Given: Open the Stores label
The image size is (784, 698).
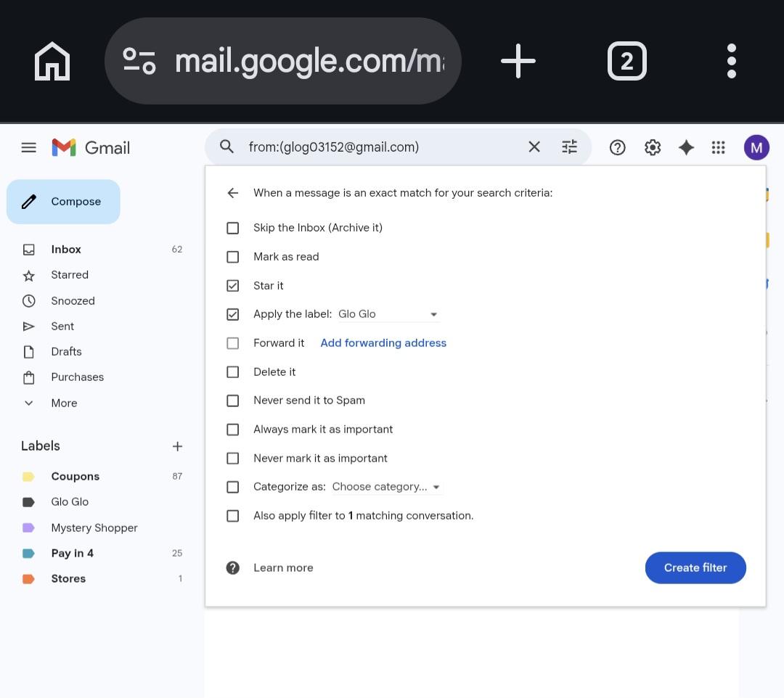Looking at the screenshot, I should (68, 578).
